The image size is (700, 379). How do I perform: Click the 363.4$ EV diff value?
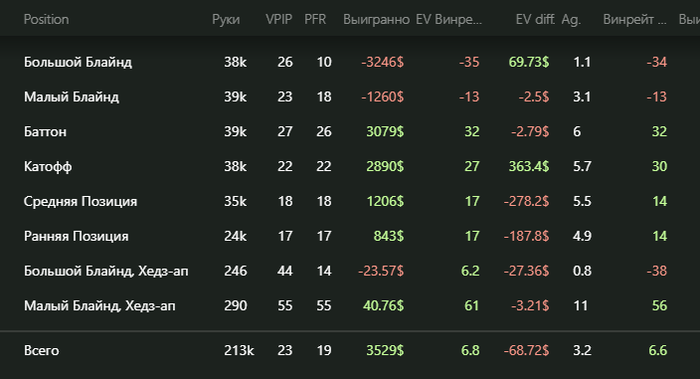(x=529, y=167)
